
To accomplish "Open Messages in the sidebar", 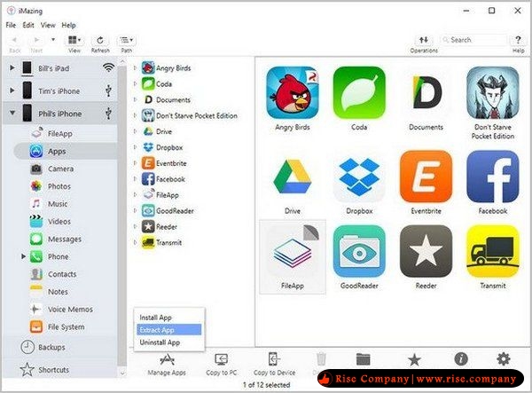I will coord(65,240).
